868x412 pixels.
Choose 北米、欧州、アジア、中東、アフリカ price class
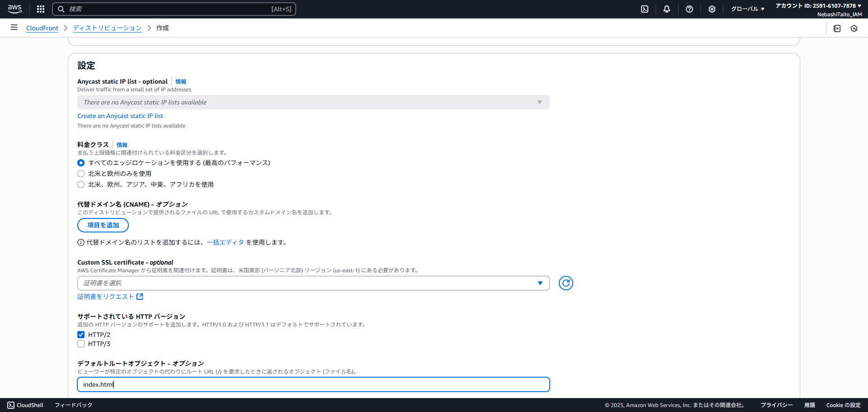[x=81, y=185]
